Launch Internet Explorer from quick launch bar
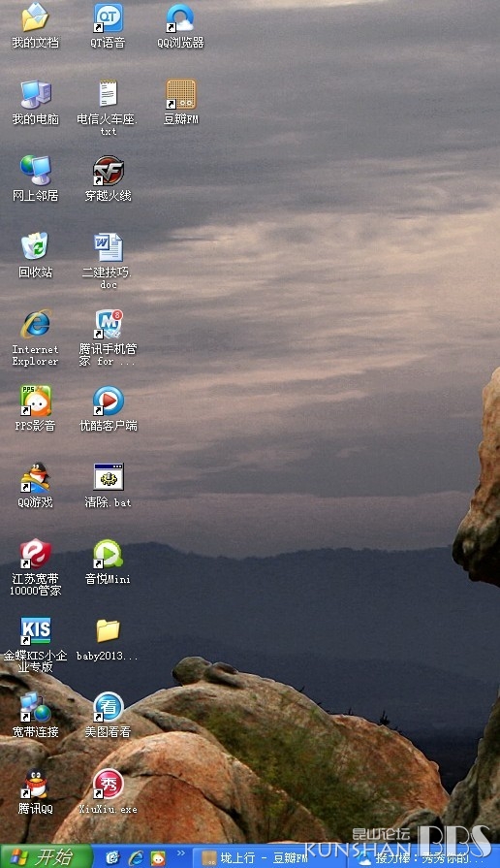Viewport: 500px width, 868px height. coord(136,857)
